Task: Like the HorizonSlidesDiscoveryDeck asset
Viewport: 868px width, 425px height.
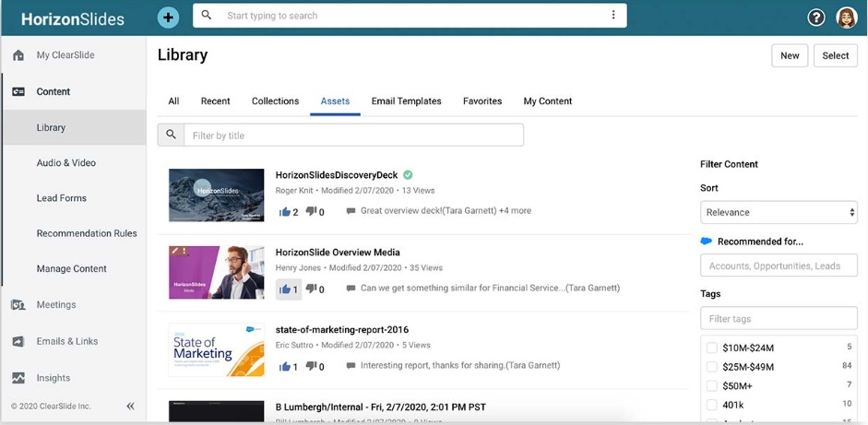Action: coord(284,211)
